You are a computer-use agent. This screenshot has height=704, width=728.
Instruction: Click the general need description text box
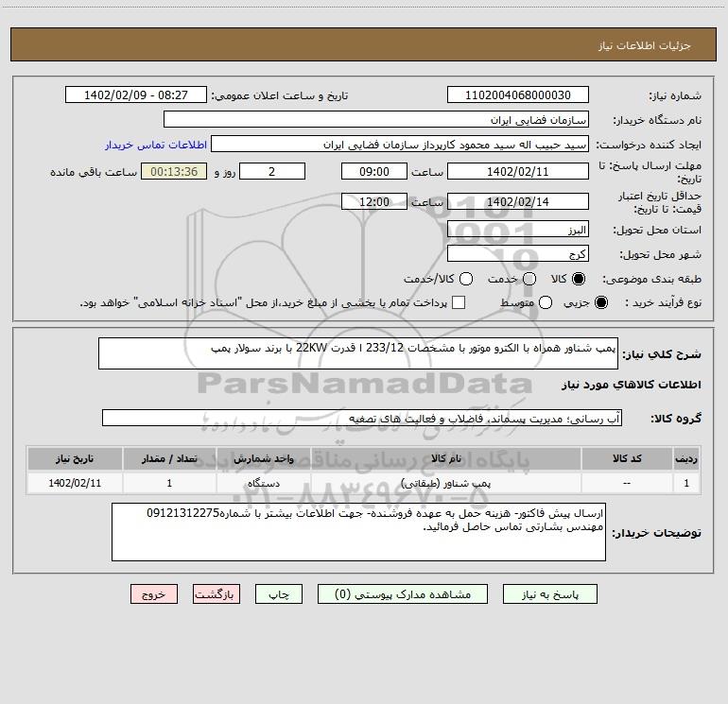pos(358,353)
